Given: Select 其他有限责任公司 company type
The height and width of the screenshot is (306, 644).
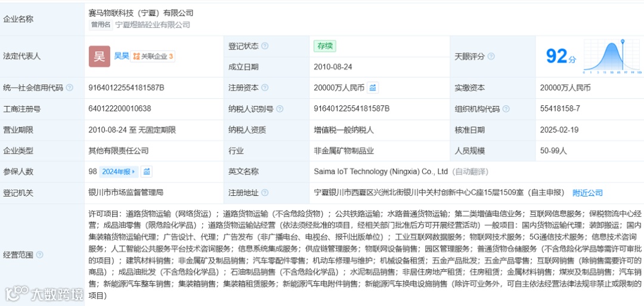Looking at the screenshot, I should tap(119, 151).
